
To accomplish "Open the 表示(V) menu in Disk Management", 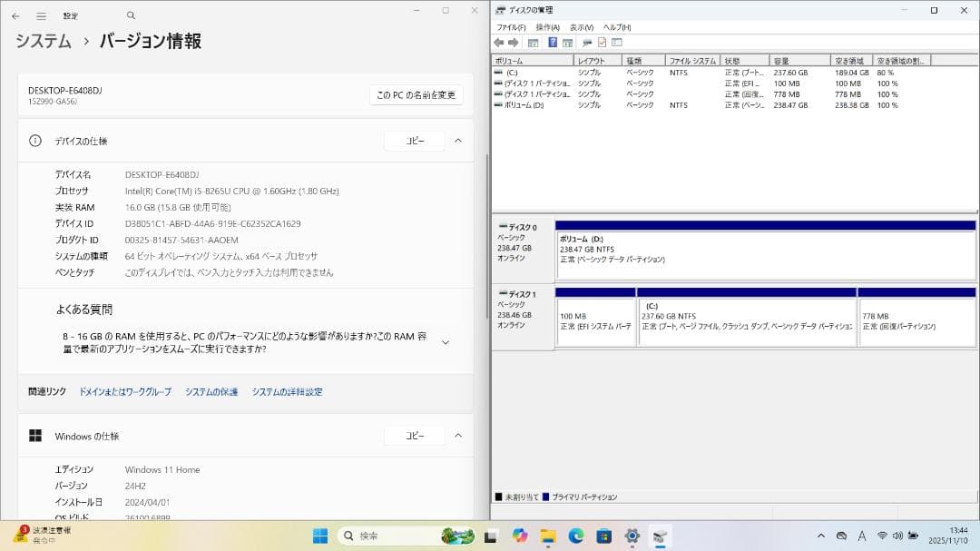I will click(x=583, y=27).
